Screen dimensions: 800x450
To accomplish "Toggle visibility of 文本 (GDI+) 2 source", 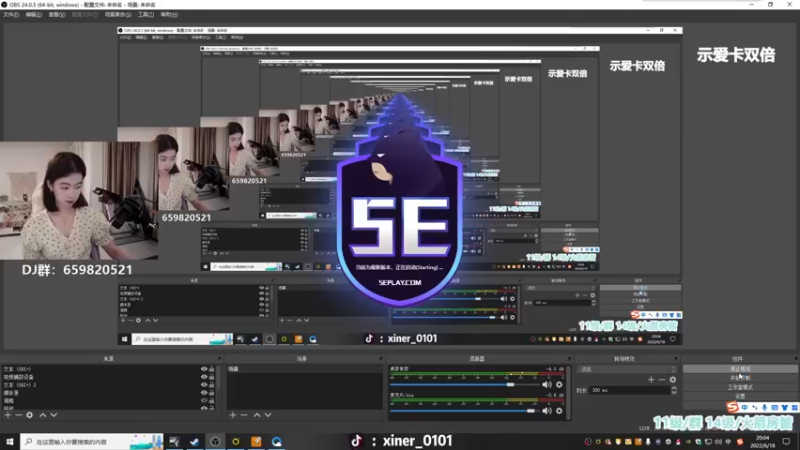I will point(204,385).
